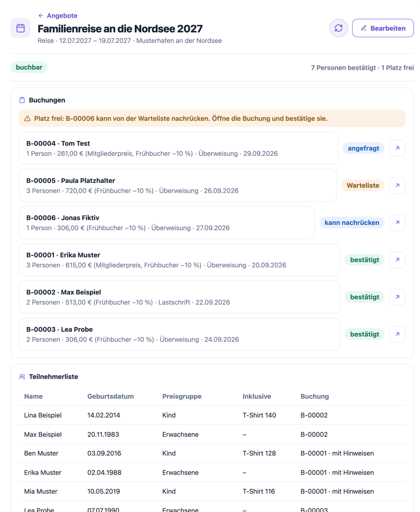Image resolution: width=420 pixels, height=512 pixels.
Task: Select the B-00006 Jonas Fiktiv booking card
Action: [x=167, y=223]
